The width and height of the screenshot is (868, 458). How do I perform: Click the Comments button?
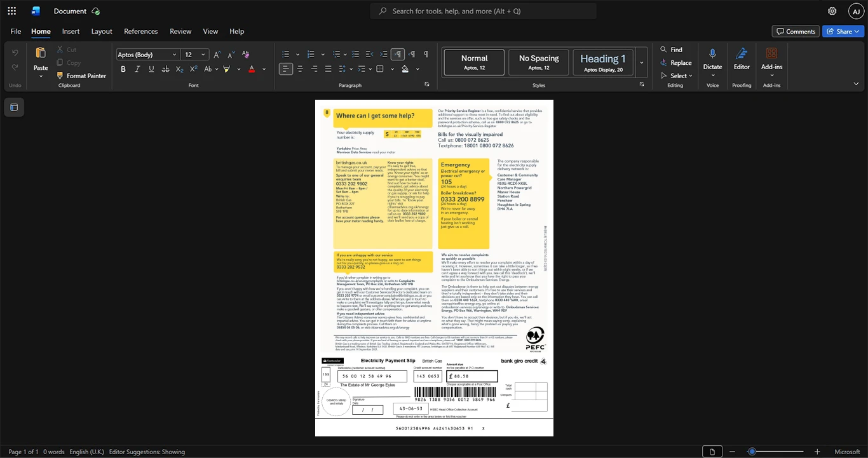pos(796,31)
